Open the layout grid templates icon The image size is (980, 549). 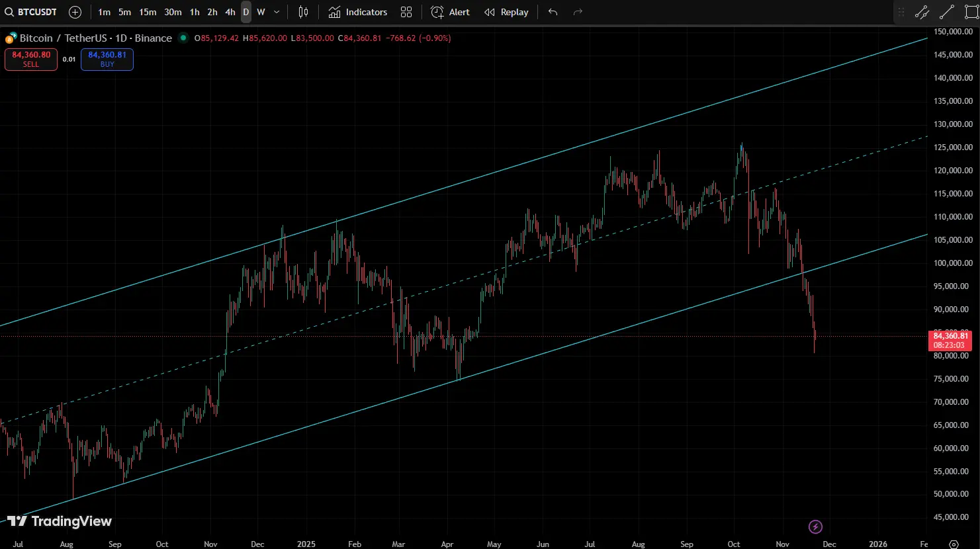click(406, 12)
